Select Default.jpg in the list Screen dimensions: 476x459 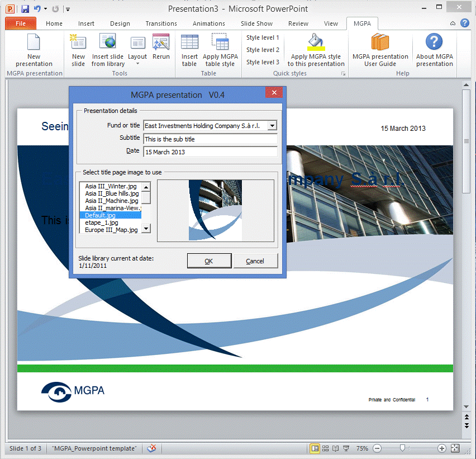coord(111,215)
